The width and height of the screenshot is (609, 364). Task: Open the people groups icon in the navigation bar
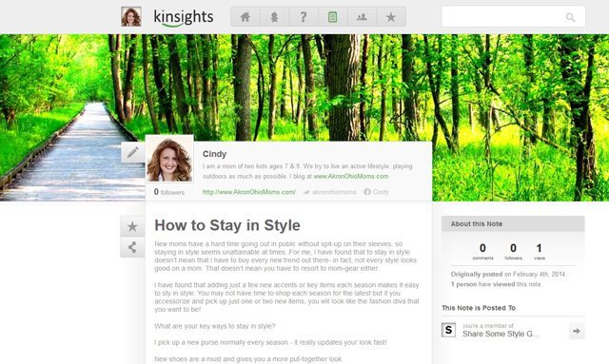click(x=362, y=17)
